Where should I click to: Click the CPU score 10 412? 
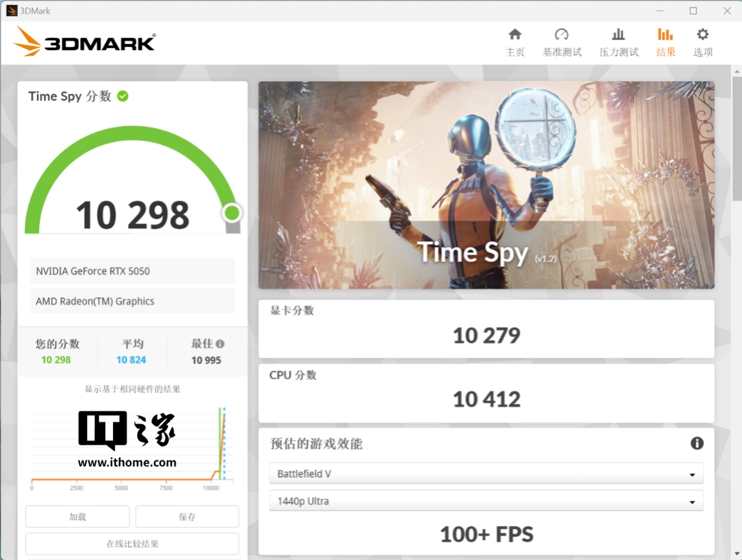pos(486,400)
